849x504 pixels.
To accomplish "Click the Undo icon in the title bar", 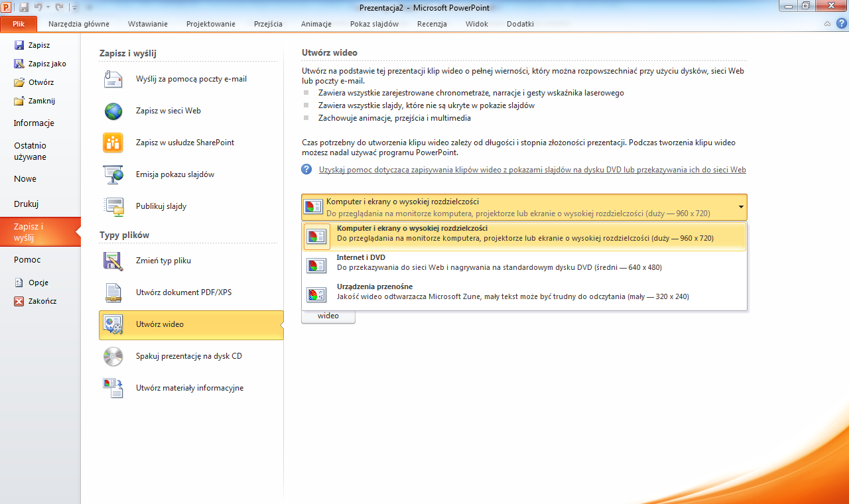I will (38, 7).
